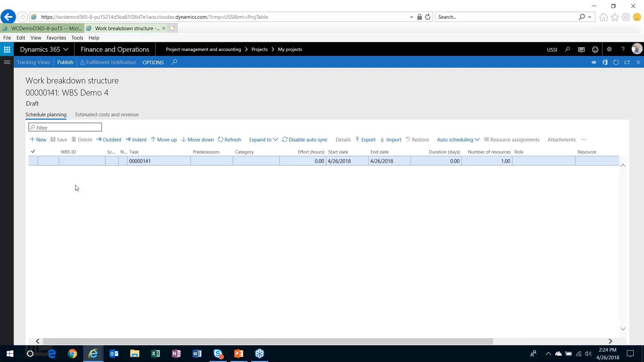Click the Publish action in the action bar
This screenshot has height=362, width=644.
(65, 62)
